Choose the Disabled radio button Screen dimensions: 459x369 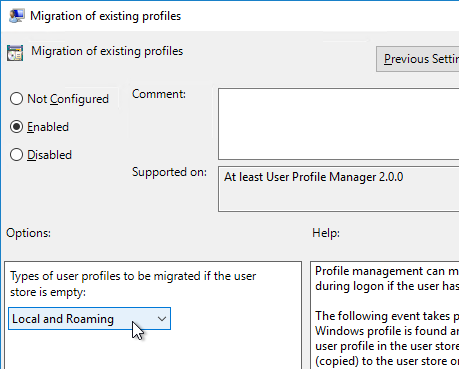click(16, 155)
